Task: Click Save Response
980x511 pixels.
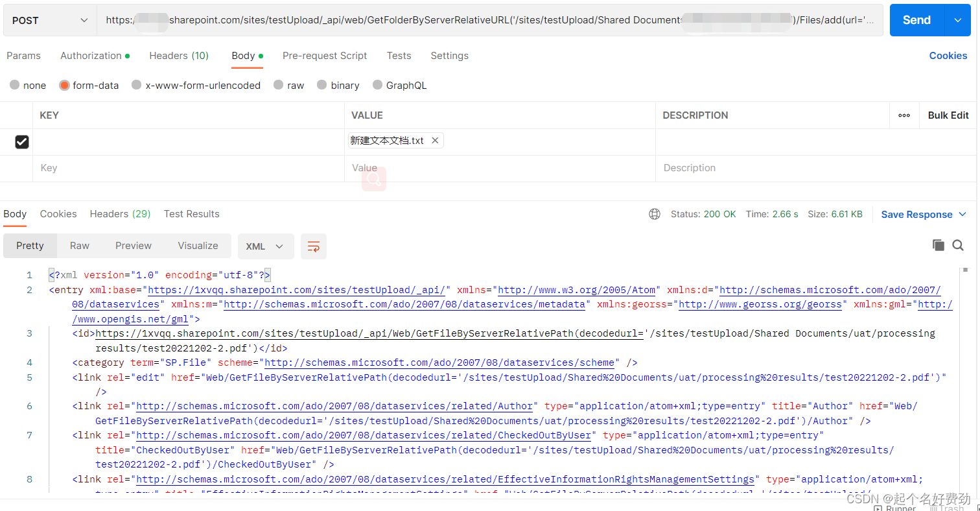Action: point(916,214)
